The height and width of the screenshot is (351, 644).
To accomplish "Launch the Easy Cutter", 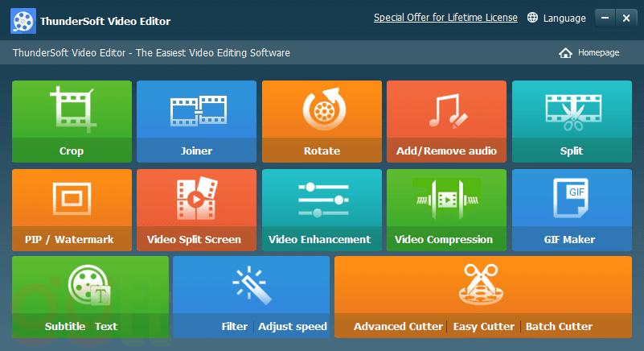I will (x=484, y=327).
